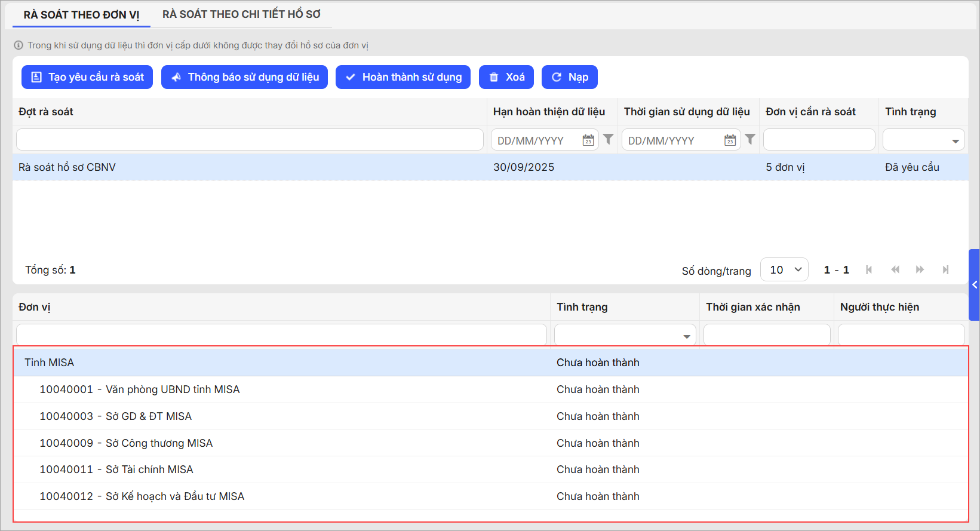Screen dimensions: 980x531
Task: Go to the previous page arrow
Action: click(x=895, y=270)
